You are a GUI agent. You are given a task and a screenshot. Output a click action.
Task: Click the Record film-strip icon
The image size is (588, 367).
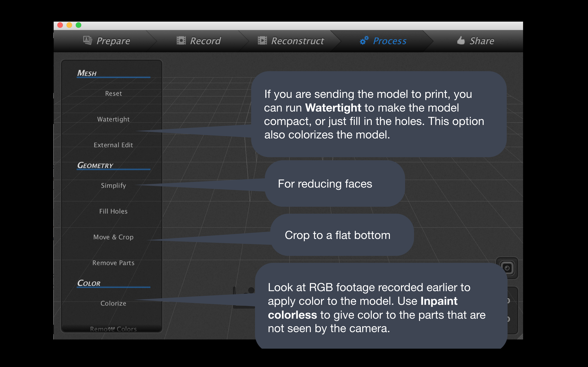[181, 41]
